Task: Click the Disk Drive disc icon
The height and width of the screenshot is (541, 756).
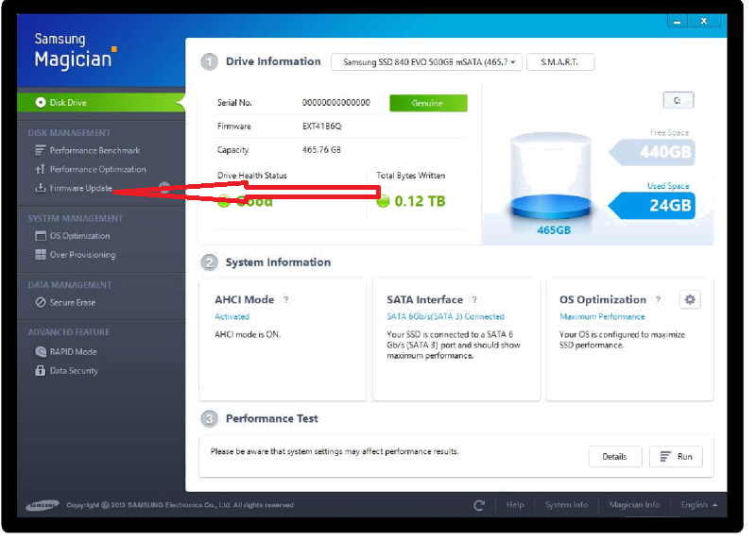Action: point(41,103)
